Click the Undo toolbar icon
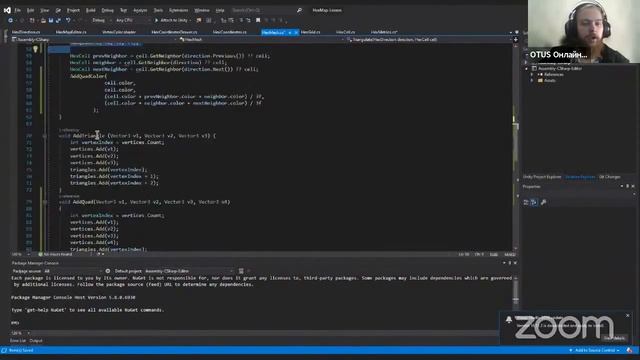The width and height of the screenshot is (640, 360). (x=68, y=20)
